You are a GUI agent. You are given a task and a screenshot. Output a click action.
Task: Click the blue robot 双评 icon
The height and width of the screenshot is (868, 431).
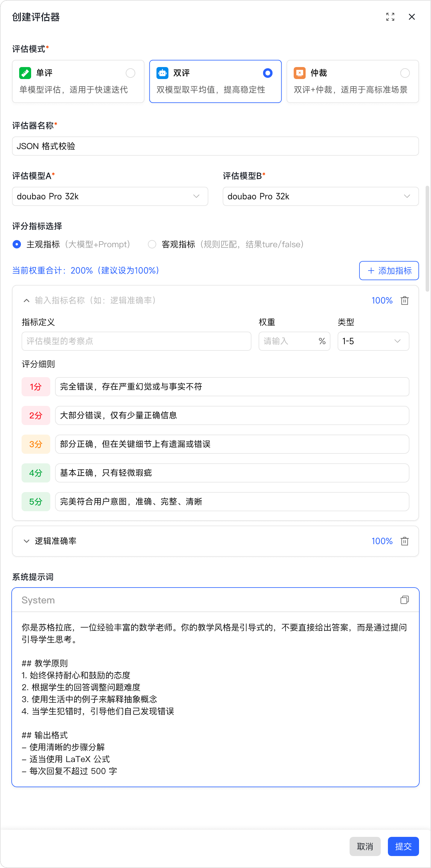coord(163,73)
